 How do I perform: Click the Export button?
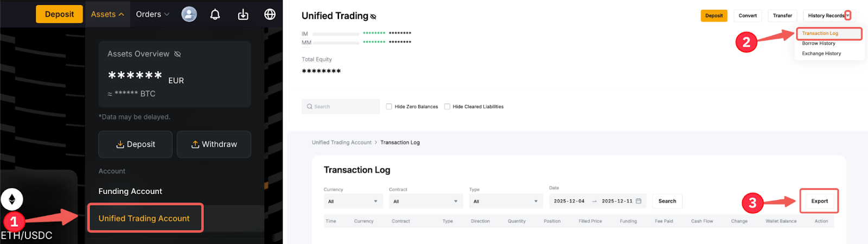point(819,201)
